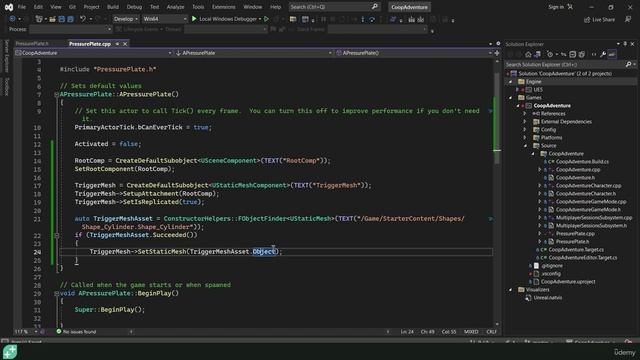Open the Toolbox side tab
The width and height of the screenshot is (640, 360).
(x=6, y=87)
